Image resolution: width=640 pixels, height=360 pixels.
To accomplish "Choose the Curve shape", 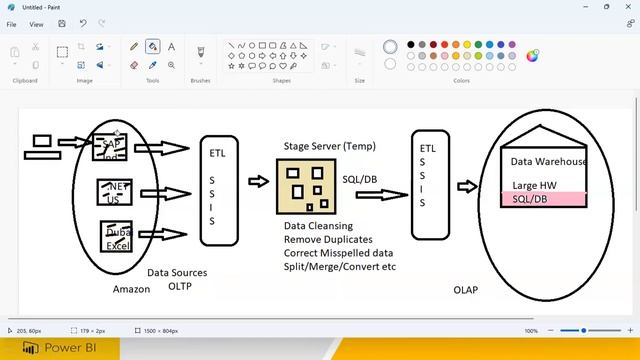I will click(242, 45).
